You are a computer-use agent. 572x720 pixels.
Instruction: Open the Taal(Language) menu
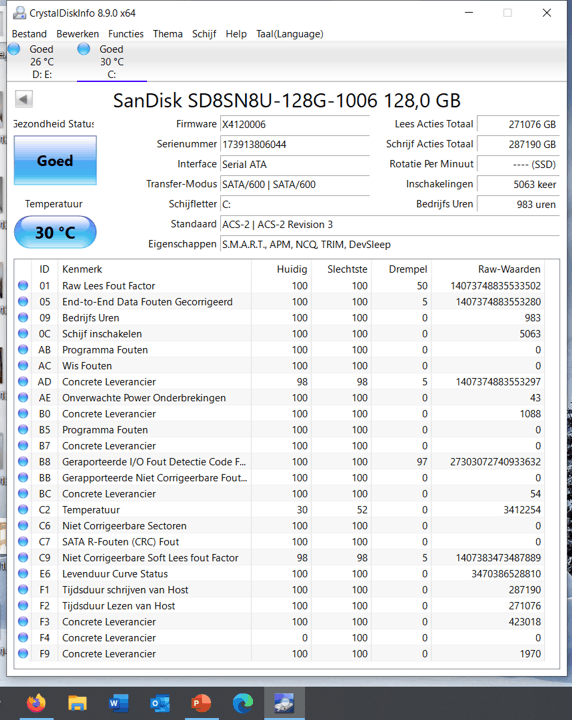[x=290, y=34]
